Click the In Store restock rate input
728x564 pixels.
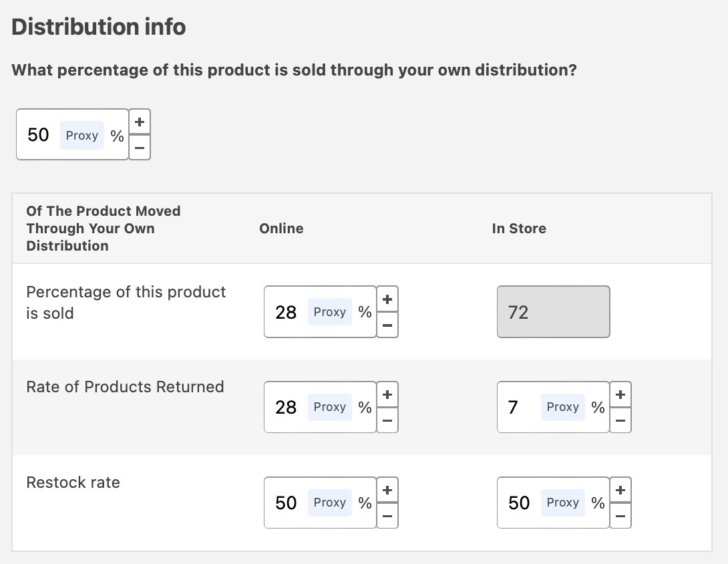click(518, 503)
